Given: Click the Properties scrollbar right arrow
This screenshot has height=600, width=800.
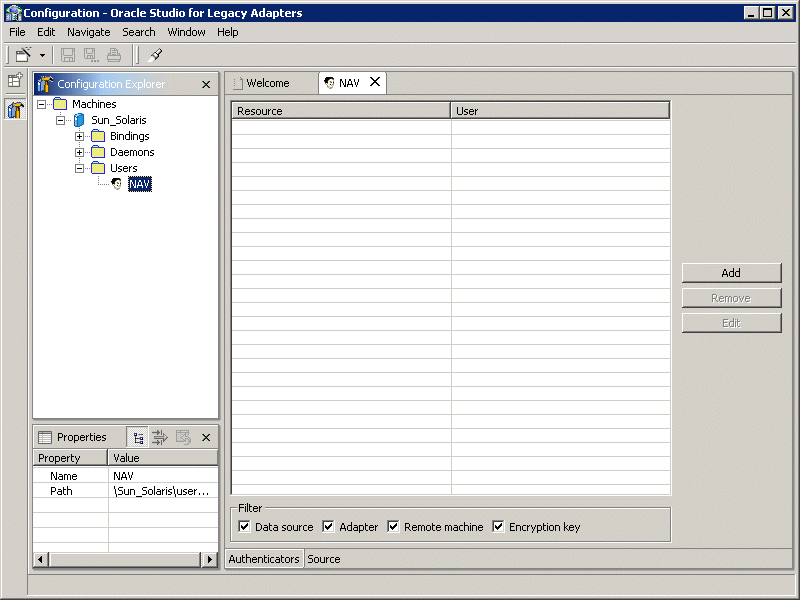Looking at the screenshot, I should point(209,559).
